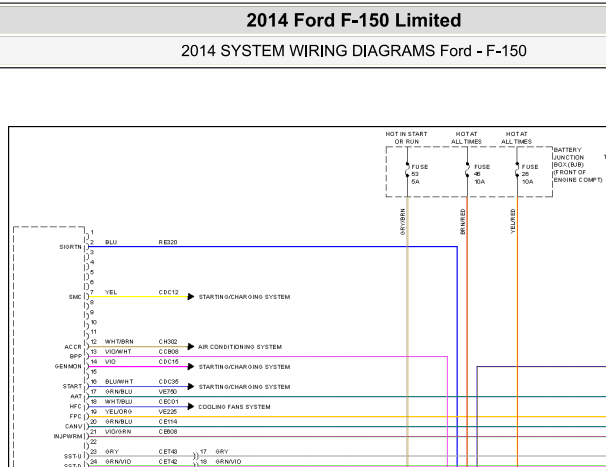Screen dimensions: 606x467
Task: Click 'GRY' after connector pin 17
Action: pyautogui.click(x=222, y=452)
